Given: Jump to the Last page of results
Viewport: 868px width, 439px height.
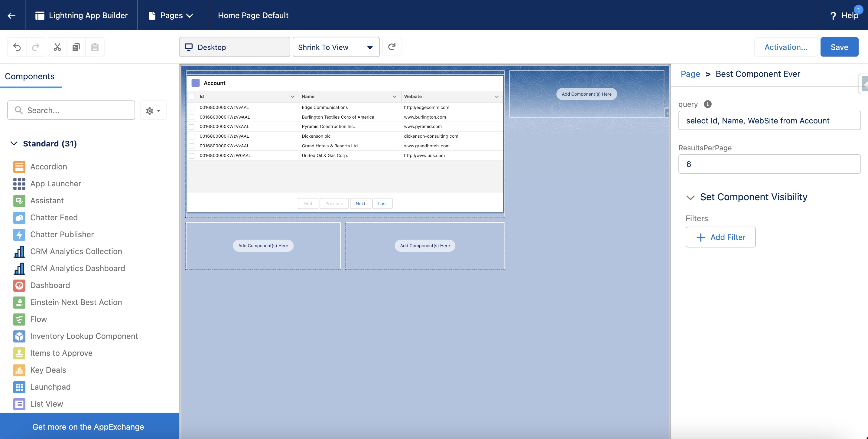Looking at the screenshot, I should (382, 203).
